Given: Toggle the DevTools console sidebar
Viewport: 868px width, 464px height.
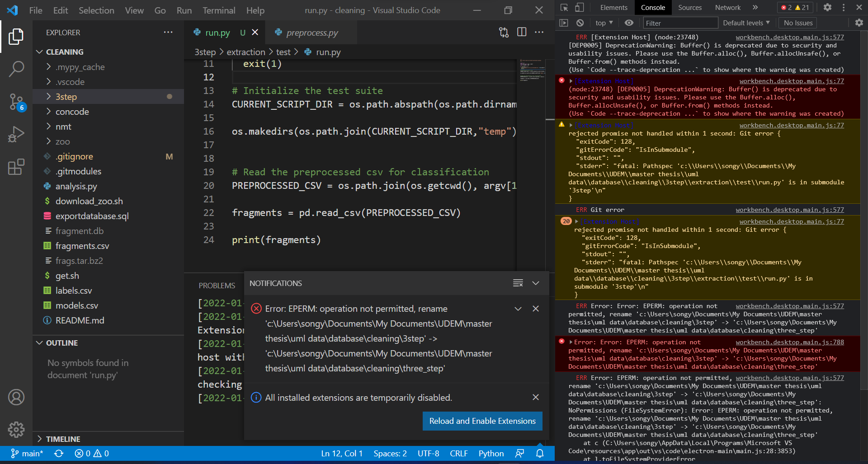Looking at the screenshot, I should tap(564, 23).
